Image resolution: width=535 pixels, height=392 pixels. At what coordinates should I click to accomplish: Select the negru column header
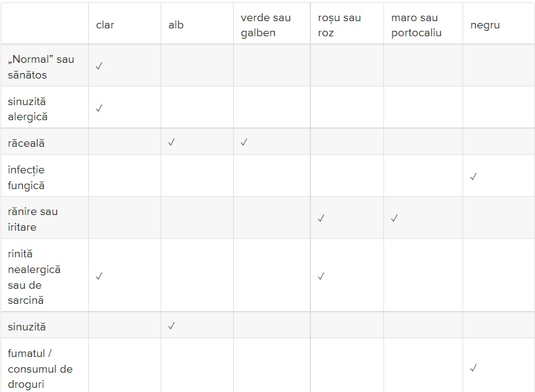485,25
